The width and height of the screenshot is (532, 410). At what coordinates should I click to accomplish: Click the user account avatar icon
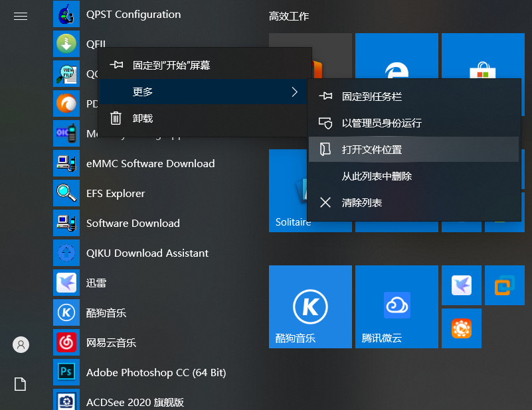point(21,344)
